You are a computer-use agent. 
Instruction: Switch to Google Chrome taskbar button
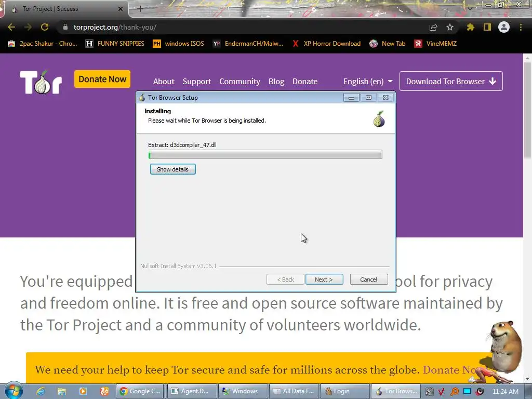140,391
